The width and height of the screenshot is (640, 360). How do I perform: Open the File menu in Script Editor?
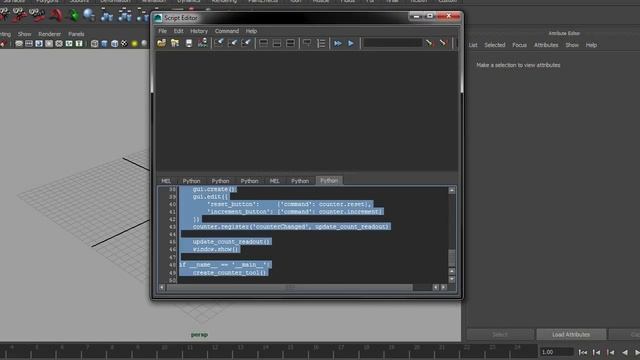point(162,31)
